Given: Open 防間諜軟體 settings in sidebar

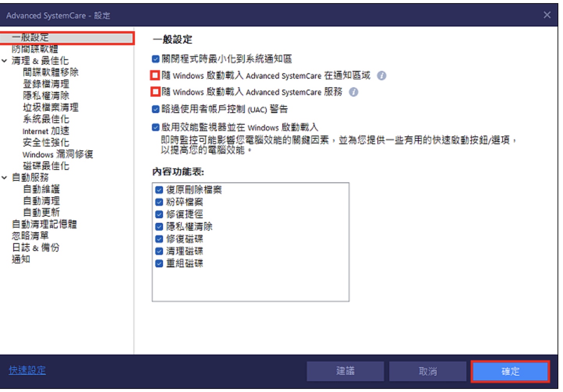Looking at the screenshot, I should [35, 49].
